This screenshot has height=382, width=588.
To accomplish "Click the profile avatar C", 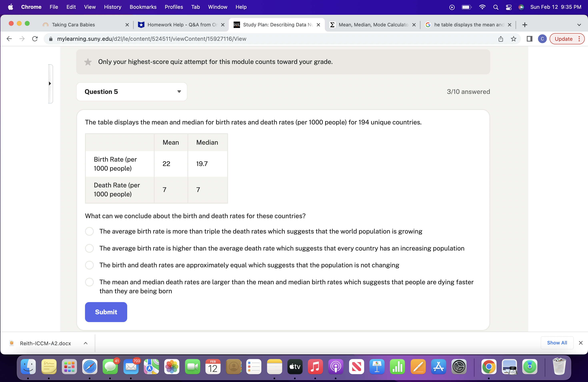I will [542, 39].
